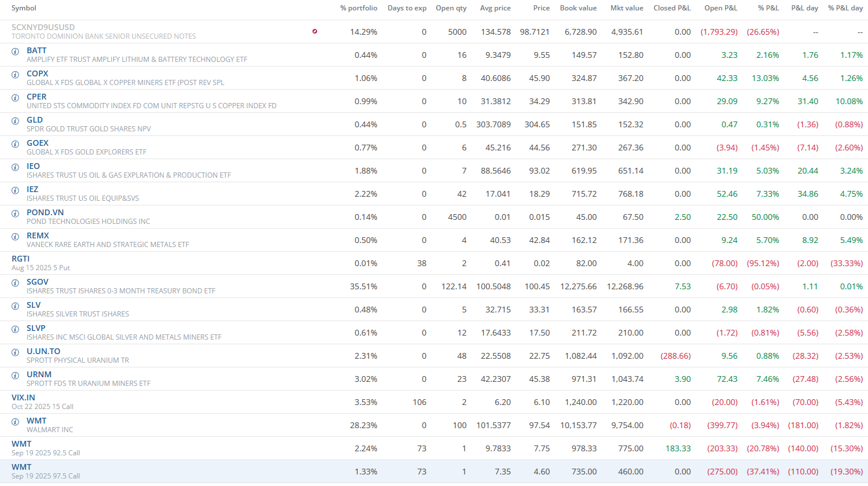The width and height of the screenshot is (868, 486).
Task: Sort by Mkt value header
Action: (627, 8)
